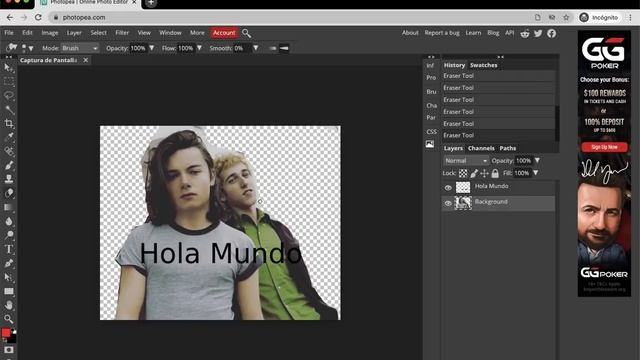Select the Rectangle Select tool
The width and height of the screenshot is (640, 360).
coord(9,82)
